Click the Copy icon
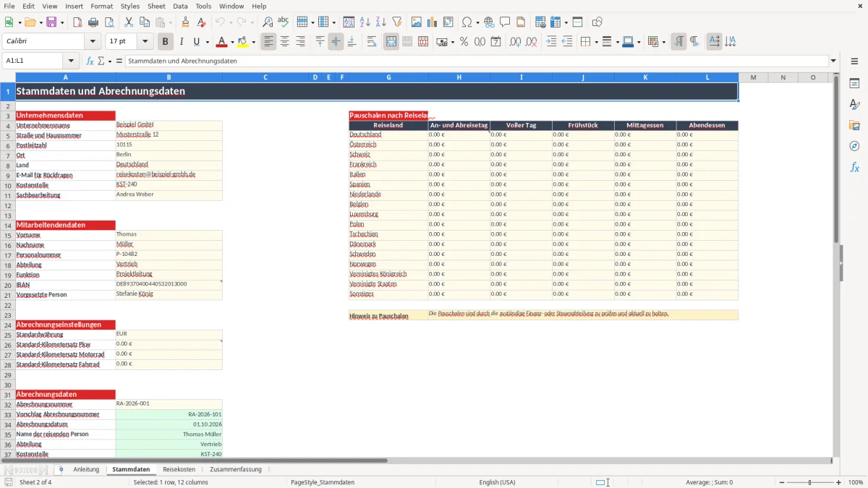The width and height of the screenshot is (868, 488). tap(144, 22)
